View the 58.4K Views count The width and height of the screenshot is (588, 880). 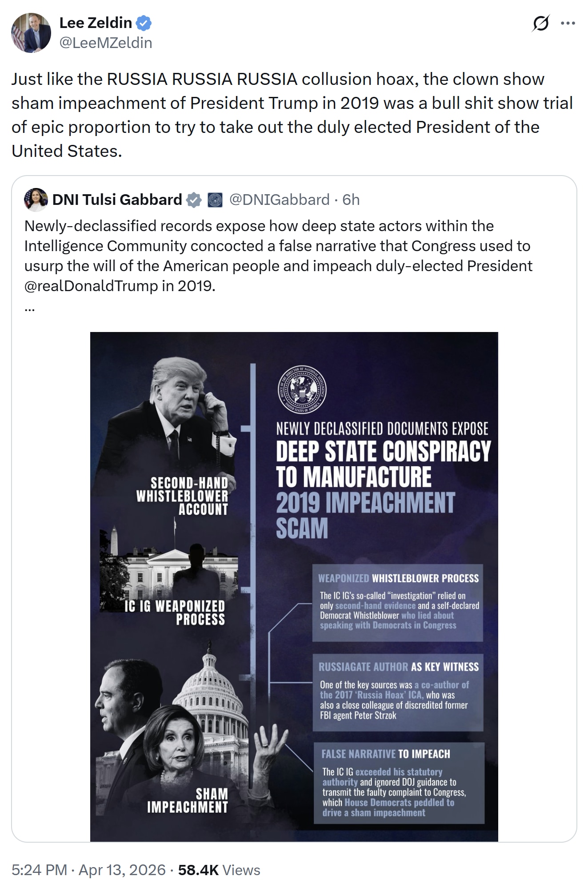[219, 869]
